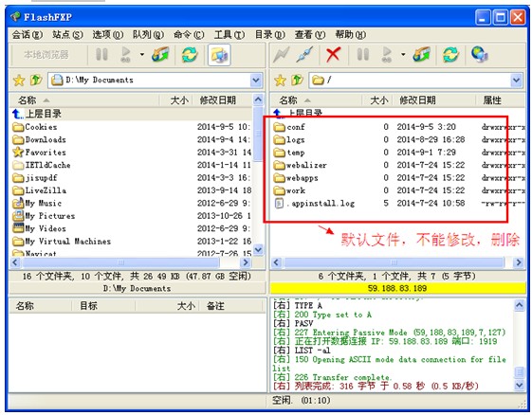
Task: Click local list scroll up arrow
Action: point(258,99)
